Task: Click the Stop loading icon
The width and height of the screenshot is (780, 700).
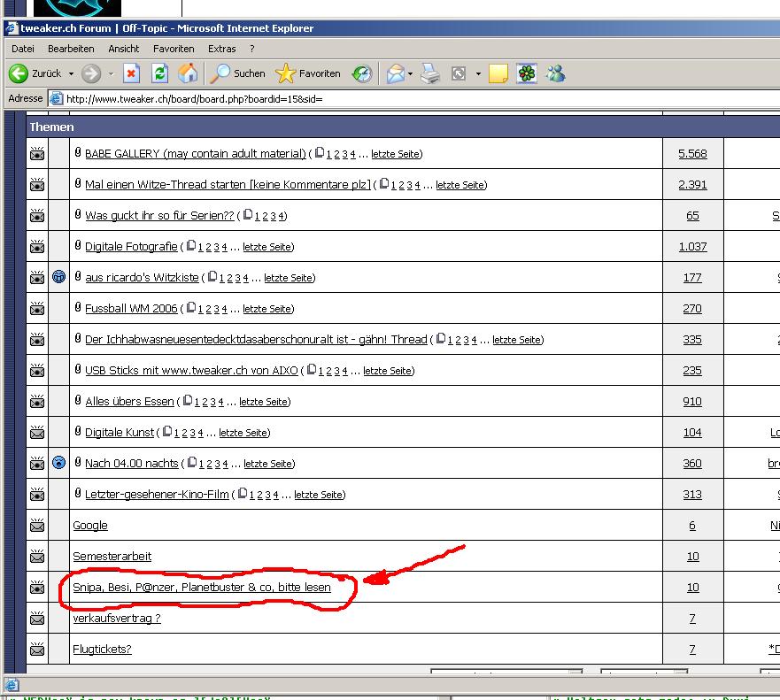Action: pyautogui.click(x=132, y=73)
